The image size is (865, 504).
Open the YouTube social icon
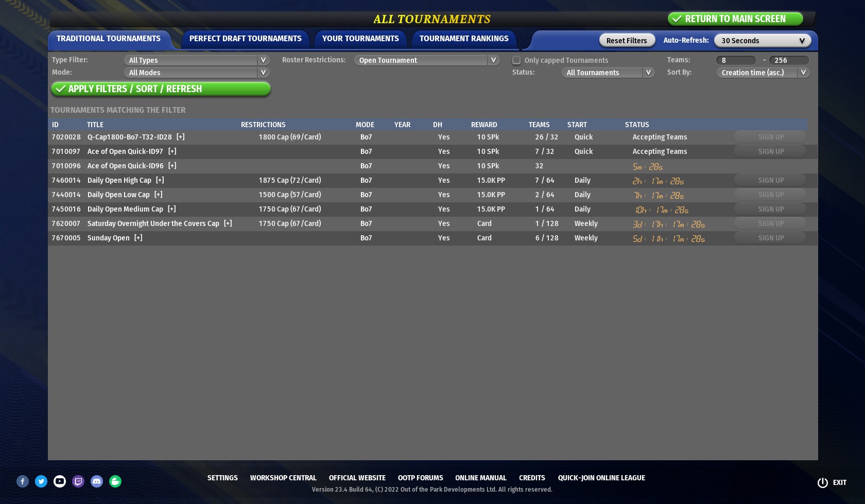tap(60, 481)
